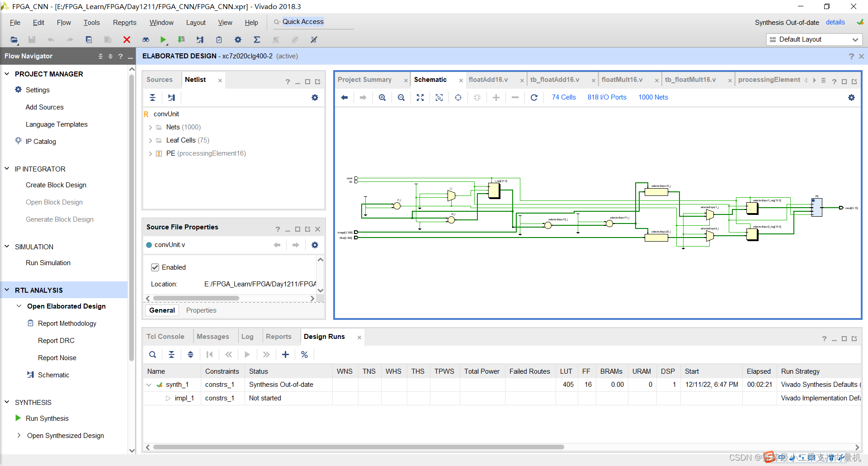The height and width of the screenshot is (466, 868).
Task: Click the red Delete X toolbar icon
Action: (127, 40)
